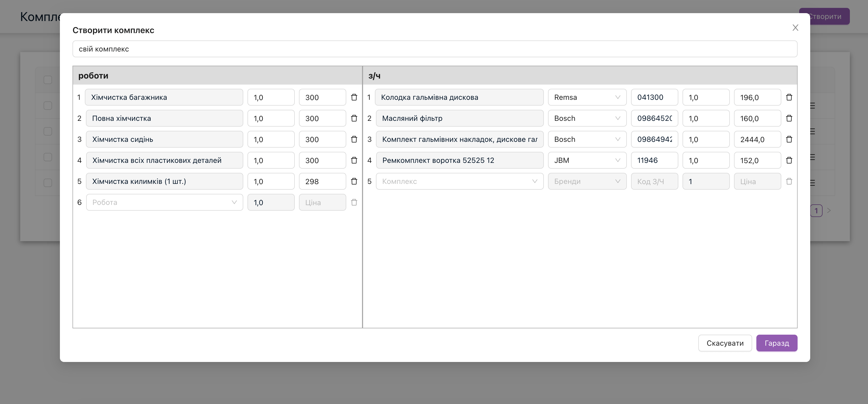Open the Remsa brand dropdown
The image size is (868, 404).
[587, 97]
